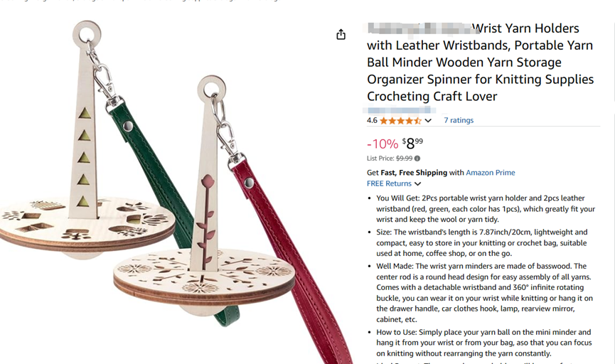Viewport: 615px width, 364px height.
Task: Select the 'How to Use' bullet description
Action: pyautogui.click(x=484, y=343)
